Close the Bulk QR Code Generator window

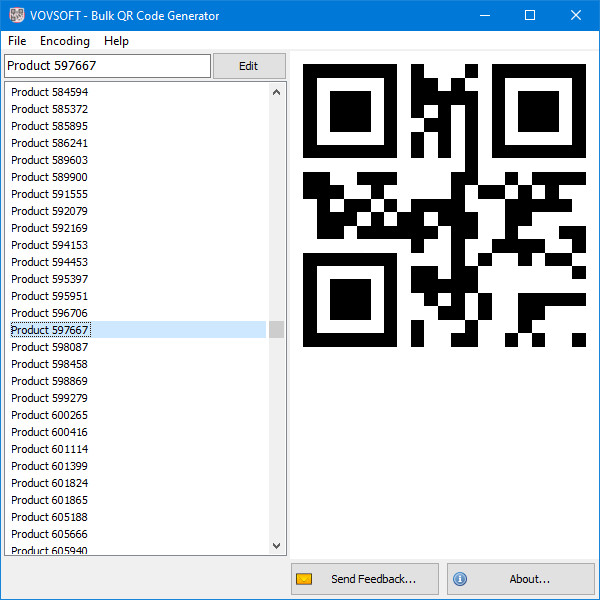pos(576,15)
